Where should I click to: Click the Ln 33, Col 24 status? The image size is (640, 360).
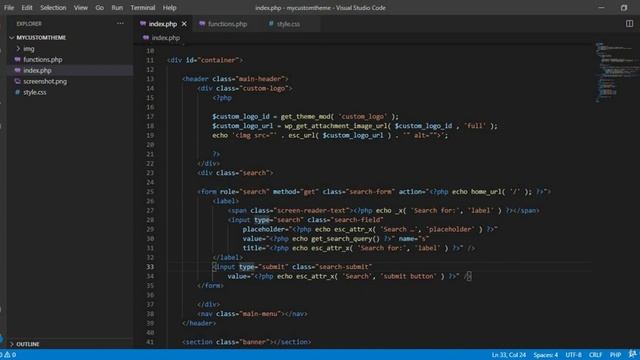pos(509,355)
